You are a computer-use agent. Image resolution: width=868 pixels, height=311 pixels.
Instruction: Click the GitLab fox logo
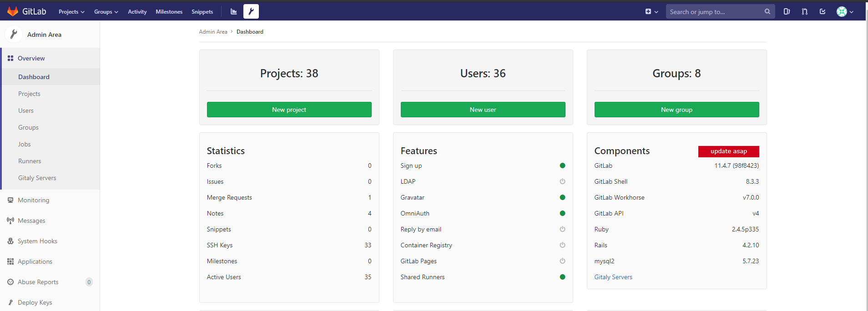13,11
